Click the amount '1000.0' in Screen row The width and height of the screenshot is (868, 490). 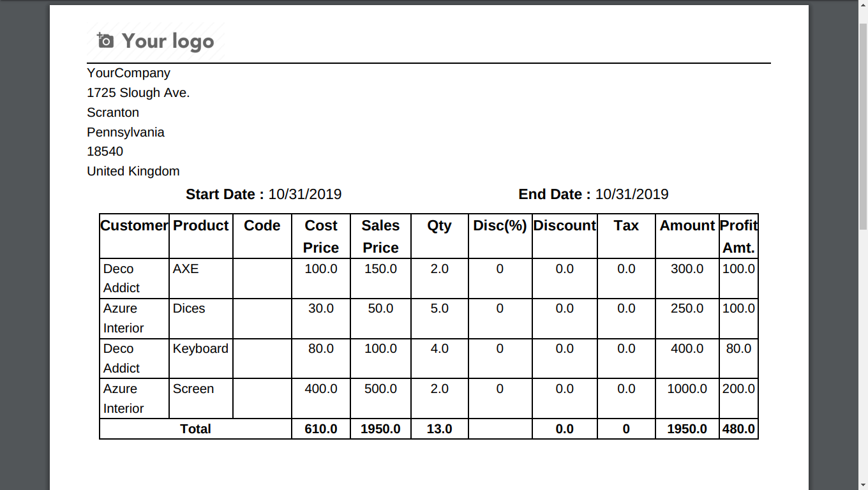(687, 389)
